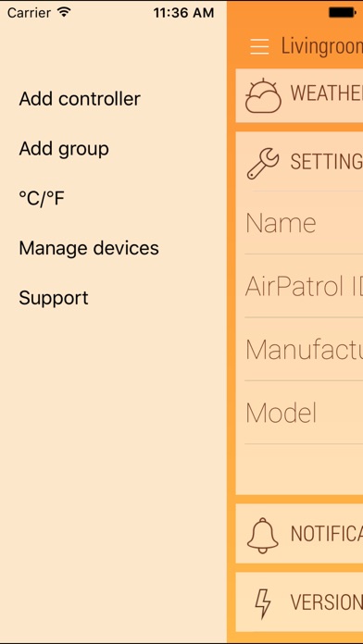Image resolution: width=363 pixels, height=644 pixels.
Task: Open the Support entry
Action: pyautogui.click(x=54, y=298)
